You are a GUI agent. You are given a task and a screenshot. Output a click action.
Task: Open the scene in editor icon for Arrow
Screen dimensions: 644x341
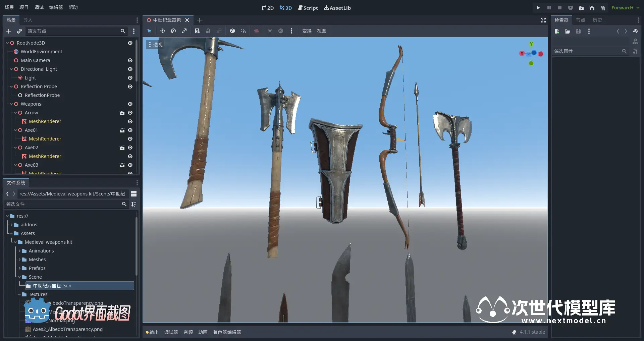point(122,113)
